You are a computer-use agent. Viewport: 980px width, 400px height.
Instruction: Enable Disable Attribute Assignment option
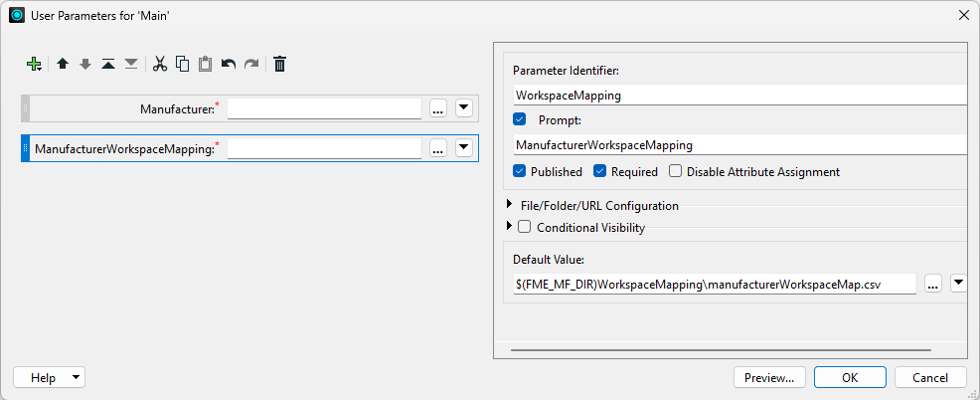pos(675,171)
